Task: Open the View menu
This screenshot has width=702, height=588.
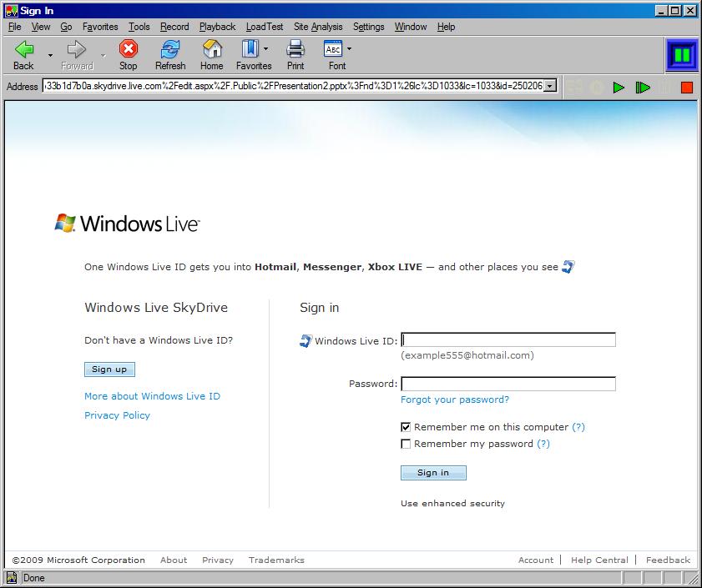Action: tap(41, 27)
